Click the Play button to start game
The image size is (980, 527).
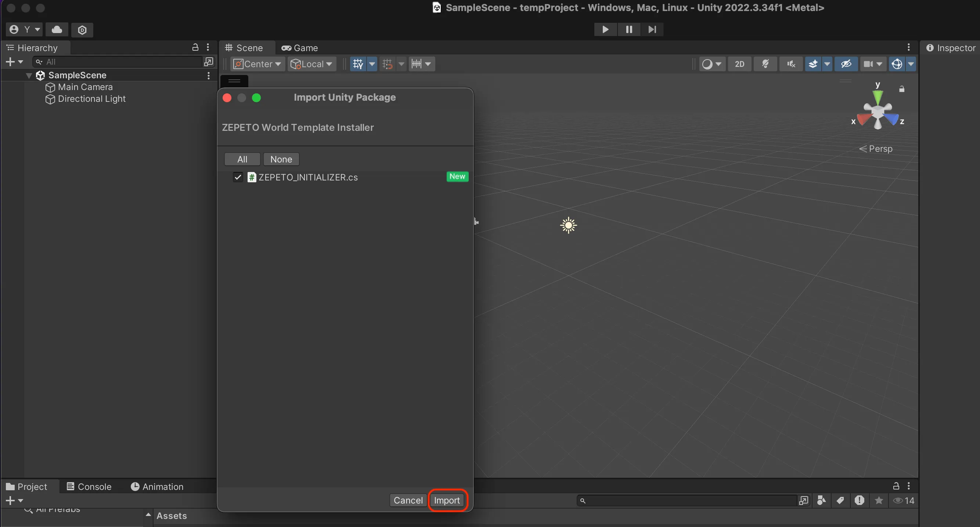[605, 29]
